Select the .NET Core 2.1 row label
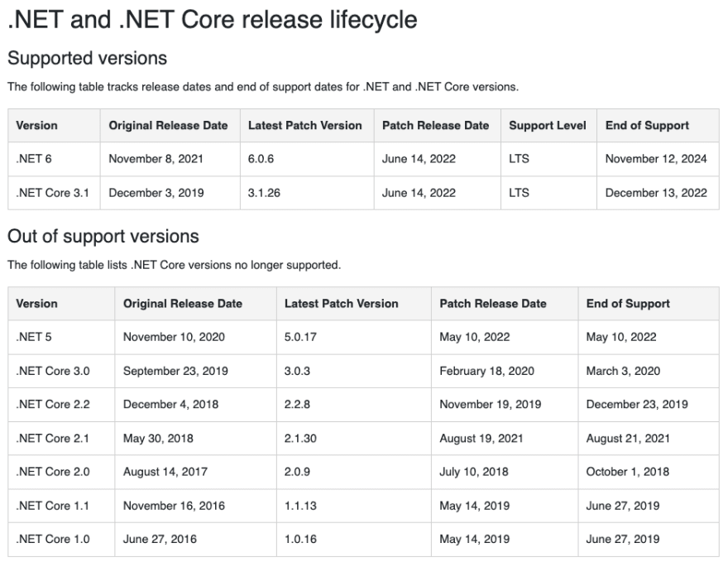Screen dimensions: 728x567 [x=52, y=439]
